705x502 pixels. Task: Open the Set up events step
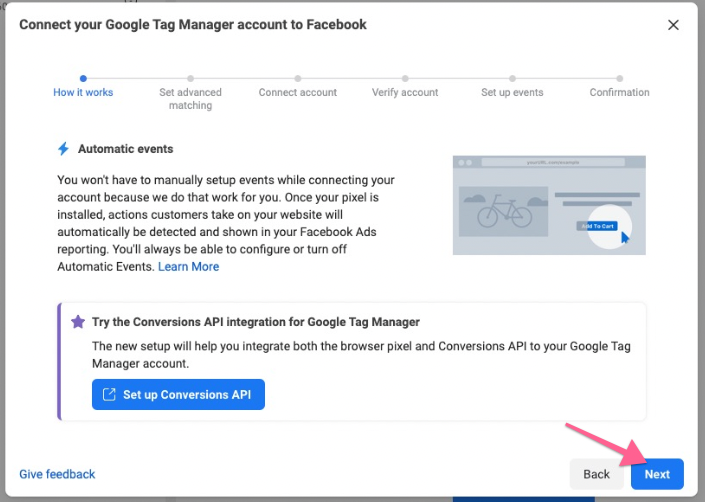(x=512, y=93)
